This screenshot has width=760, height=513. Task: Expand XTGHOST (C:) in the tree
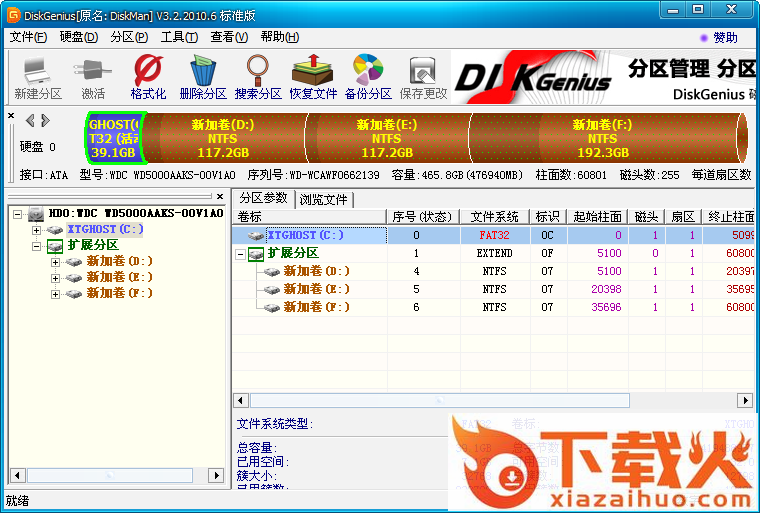pos(36,230)
